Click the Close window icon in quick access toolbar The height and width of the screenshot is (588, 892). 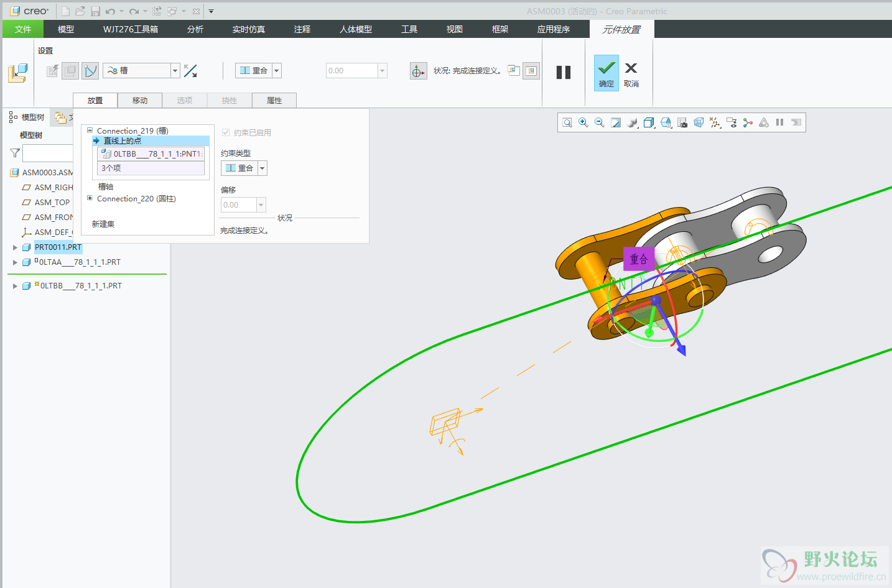click(x=196, y=11)
